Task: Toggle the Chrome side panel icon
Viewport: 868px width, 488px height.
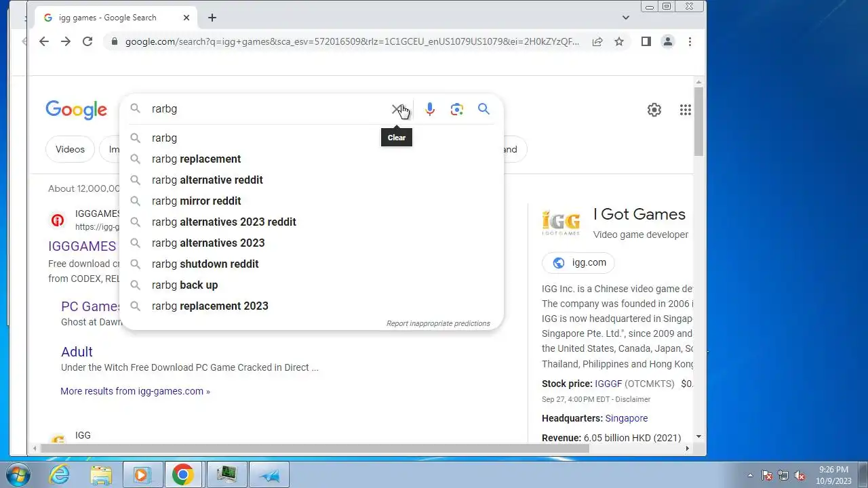Action: point(646,41)
